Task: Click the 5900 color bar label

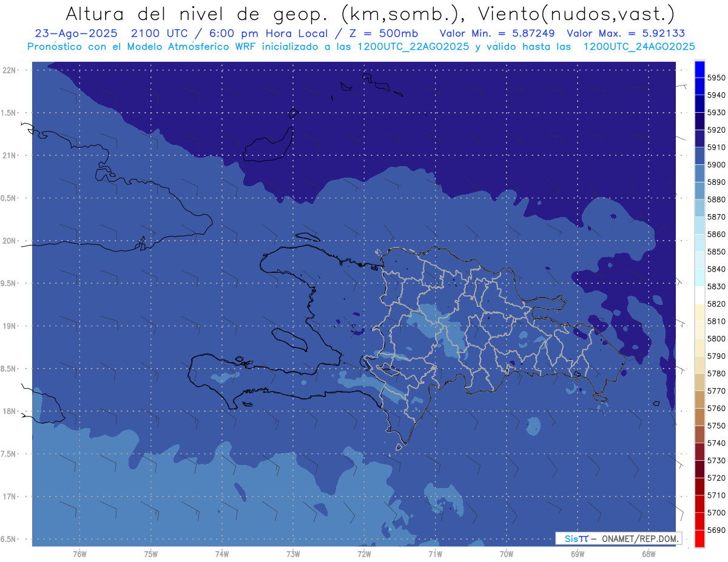Action: (x=716, y=165)
